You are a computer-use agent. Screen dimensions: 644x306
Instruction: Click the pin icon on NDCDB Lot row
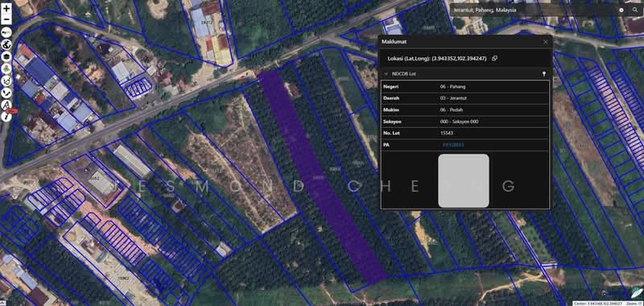click(x=544, y=74)
